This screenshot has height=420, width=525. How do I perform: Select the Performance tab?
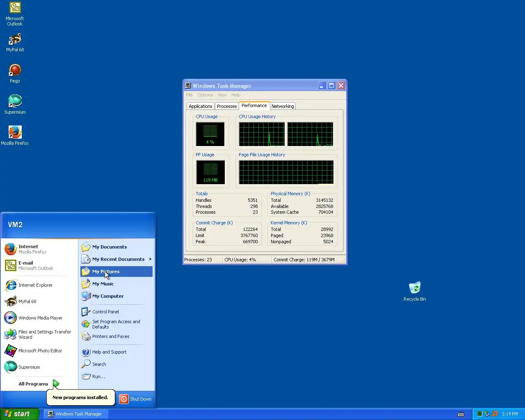tap(254, 105)
